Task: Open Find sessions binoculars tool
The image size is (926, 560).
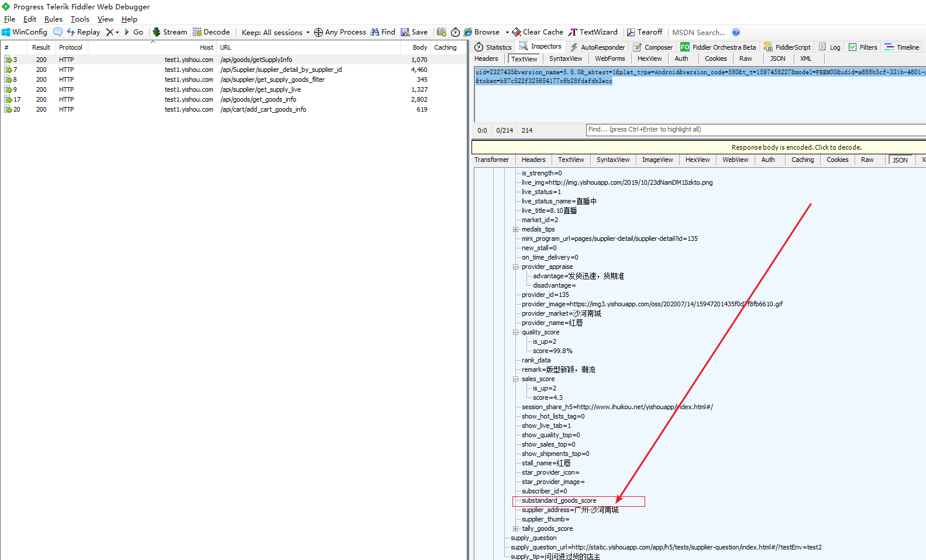Action: pos(383,32)
